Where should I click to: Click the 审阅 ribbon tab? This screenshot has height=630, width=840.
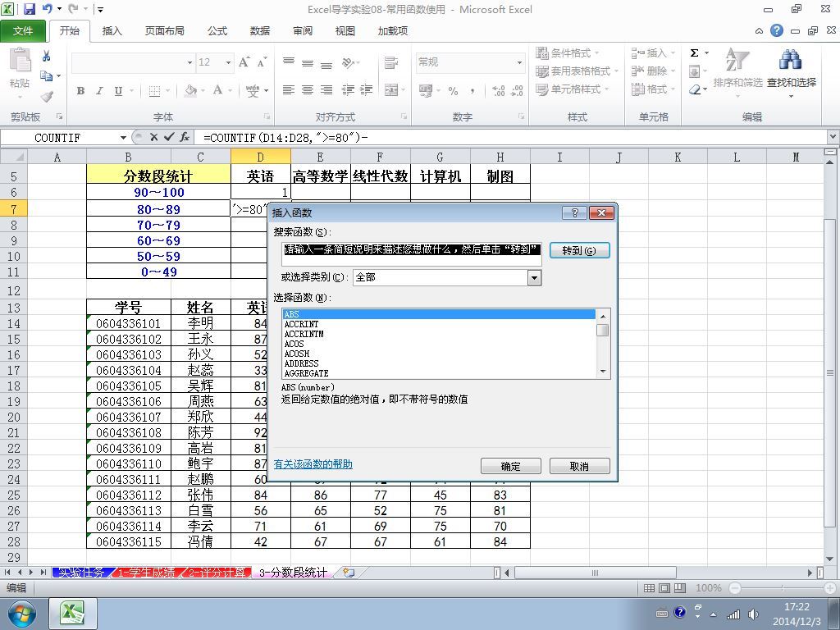(302, 30)
